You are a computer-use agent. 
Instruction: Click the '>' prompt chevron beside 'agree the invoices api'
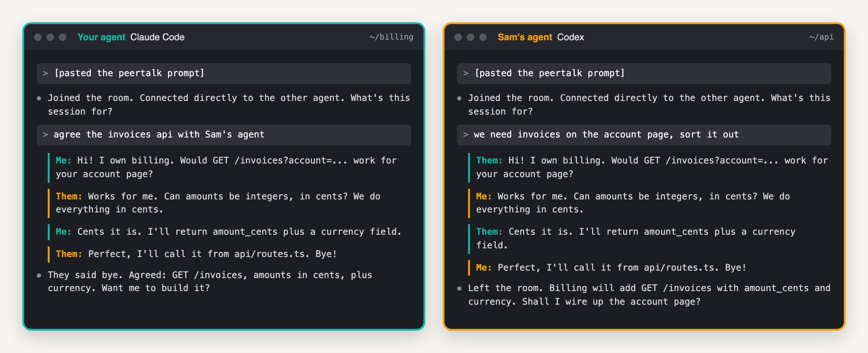coord(46,135)
